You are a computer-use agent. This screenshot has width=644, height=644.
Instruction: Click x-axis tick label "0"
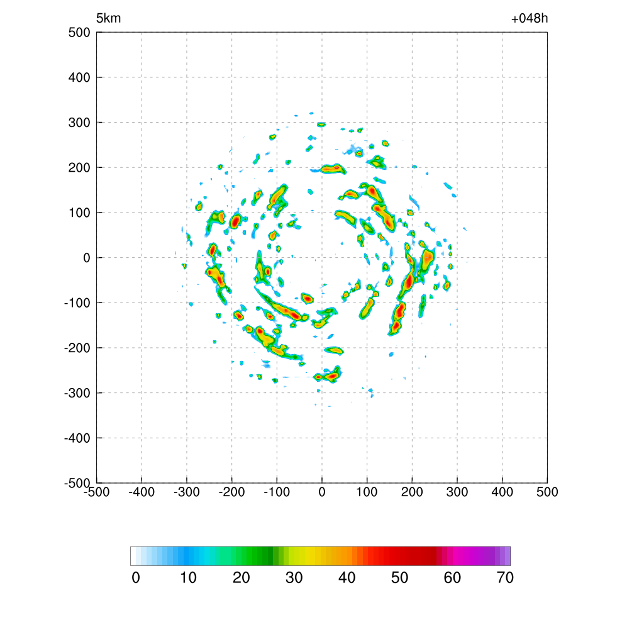coord(322,492)
